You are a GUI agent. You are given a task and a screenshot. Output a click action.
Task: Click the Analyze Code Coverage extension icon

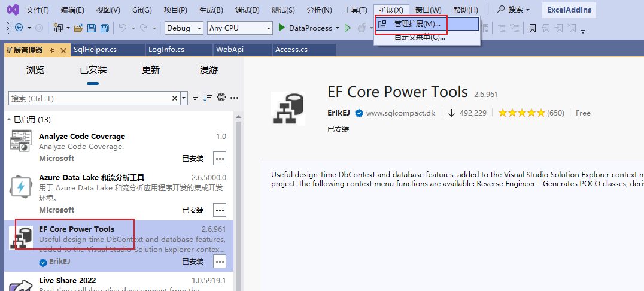pyautogui.click(x=20, y=141)
